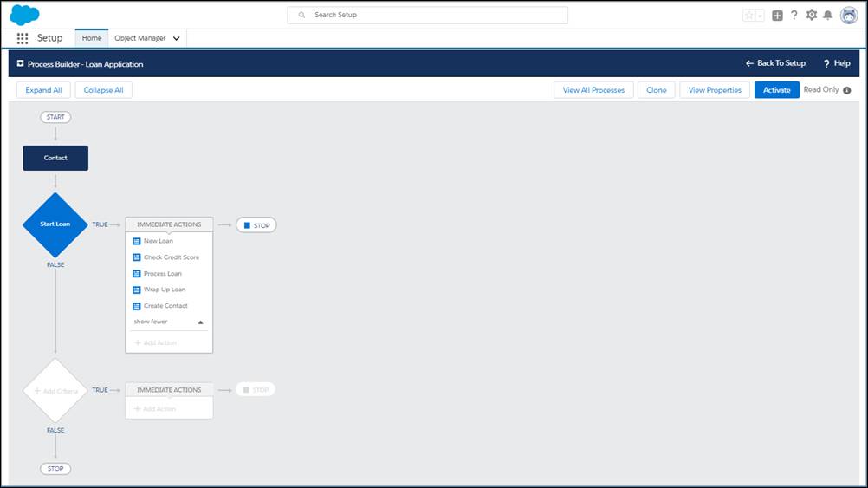Click the first IMMEDIATE ACTIONS header
This screenshot has height=488, width=868.
click(169, 224)
